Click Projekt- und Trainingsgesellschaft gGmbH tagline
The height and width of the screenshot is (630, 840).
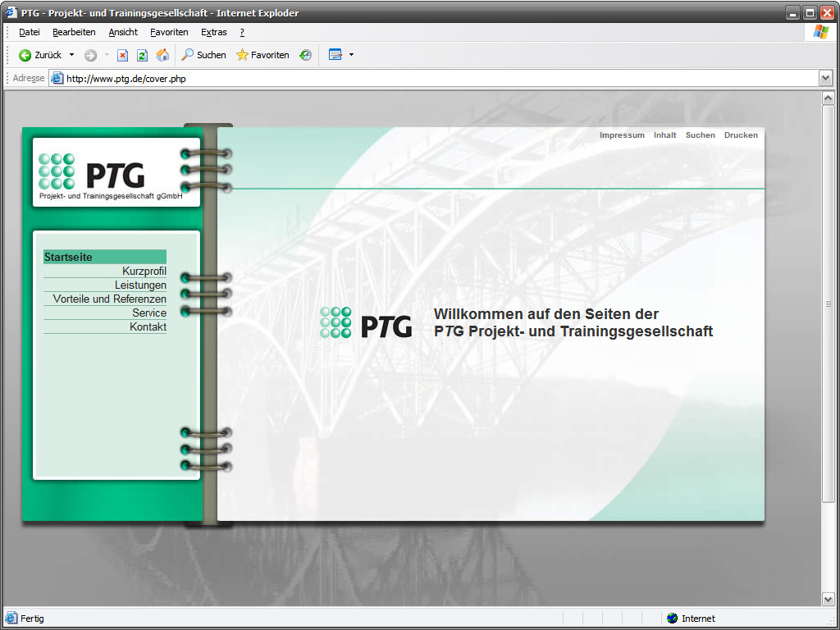point(111,196)
